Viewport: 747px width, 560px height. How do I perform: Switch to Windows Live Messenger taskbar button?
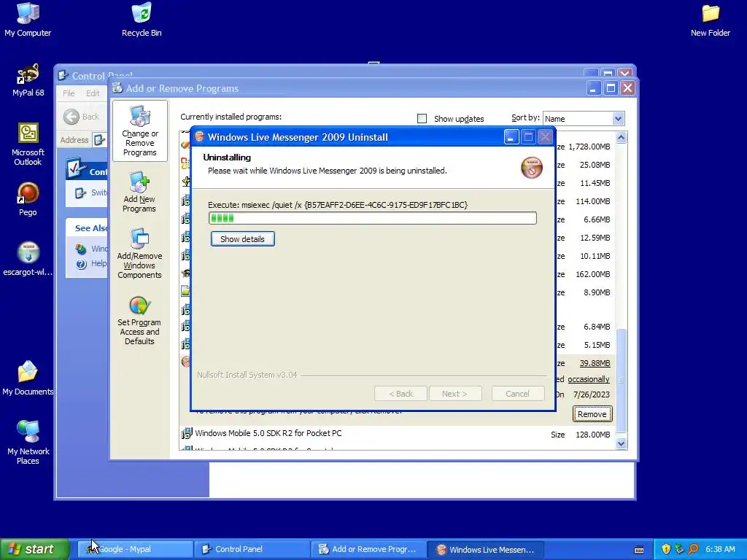[x=486, y=549]
